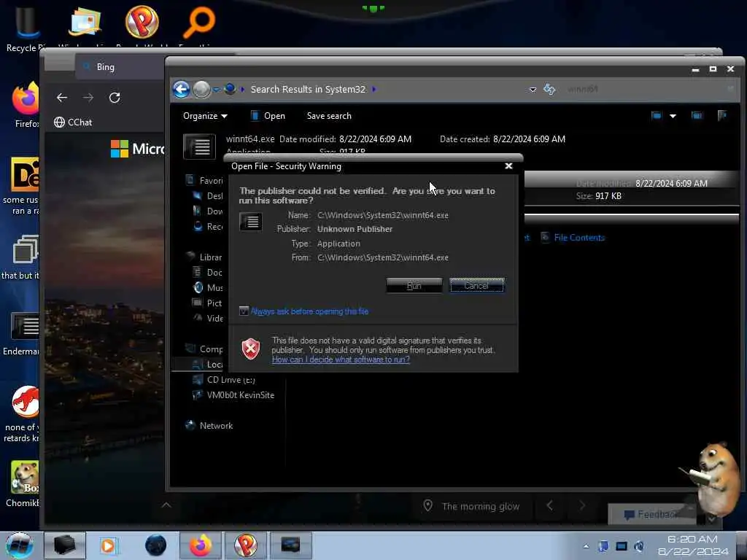Open the File Contents search option
This screenshot has height=560, width=747.
coord(573,237)
